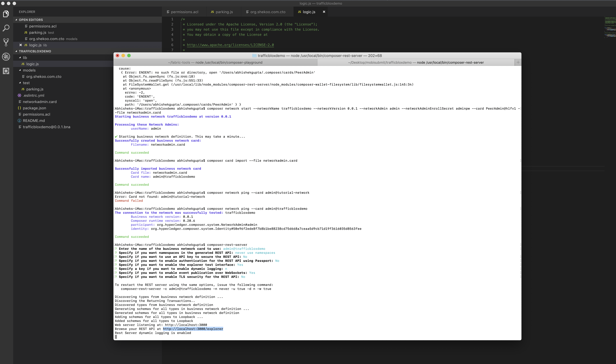Collapse the lib folder
Screen dimensions: 616x364
(x=20, y=58)
